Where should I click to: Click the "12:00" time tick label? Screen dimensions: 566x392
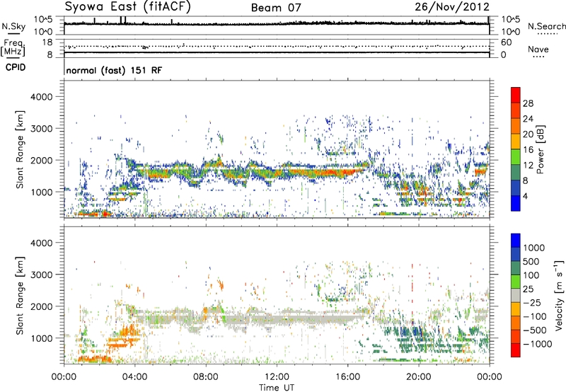click(x=277, y=377)
